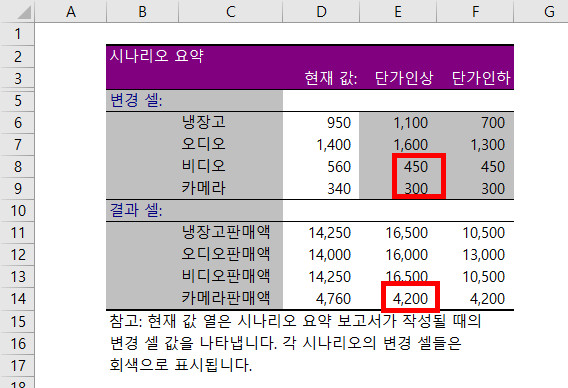
Task: Click the cell with value 4,760
Action: click(x=321, y=299)
